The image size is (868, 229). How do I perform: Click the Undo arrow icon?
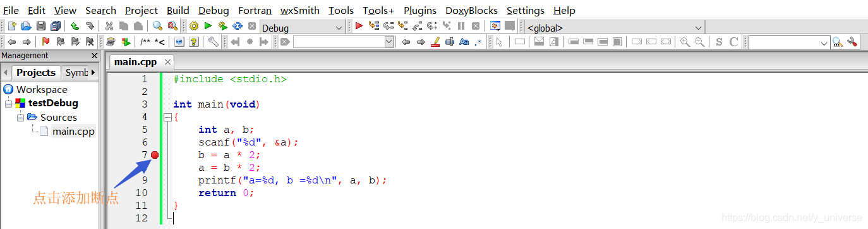(x=75, y=27)
